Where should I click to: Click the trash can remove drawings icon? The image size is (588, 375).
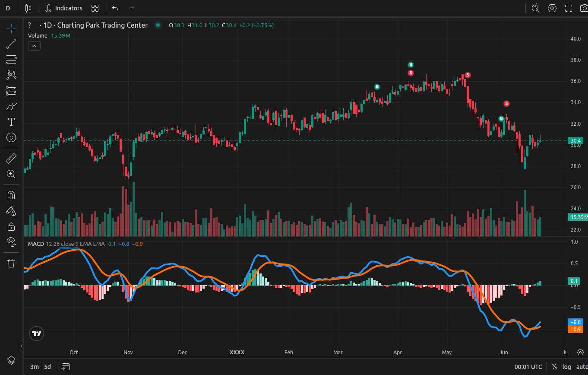coord(11,263)
